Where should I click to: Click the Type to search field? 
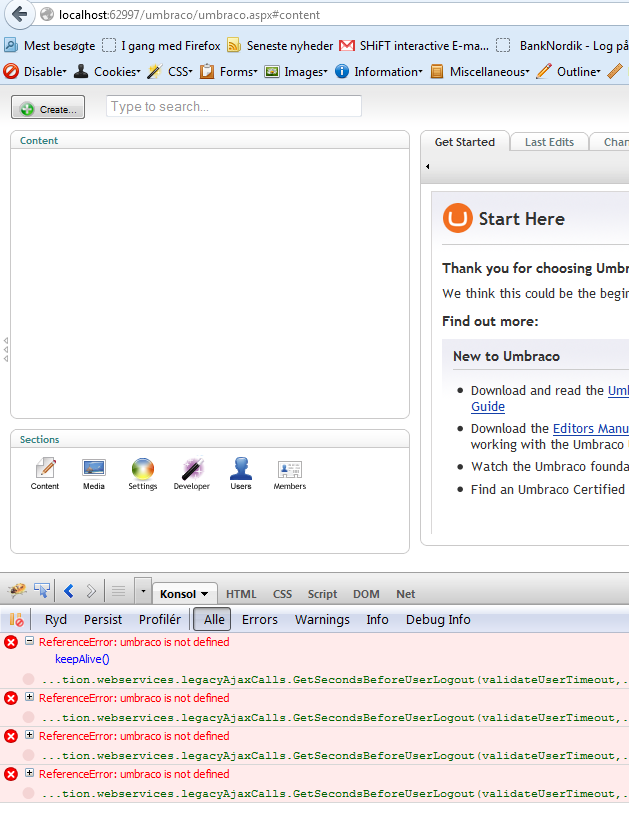234,106
